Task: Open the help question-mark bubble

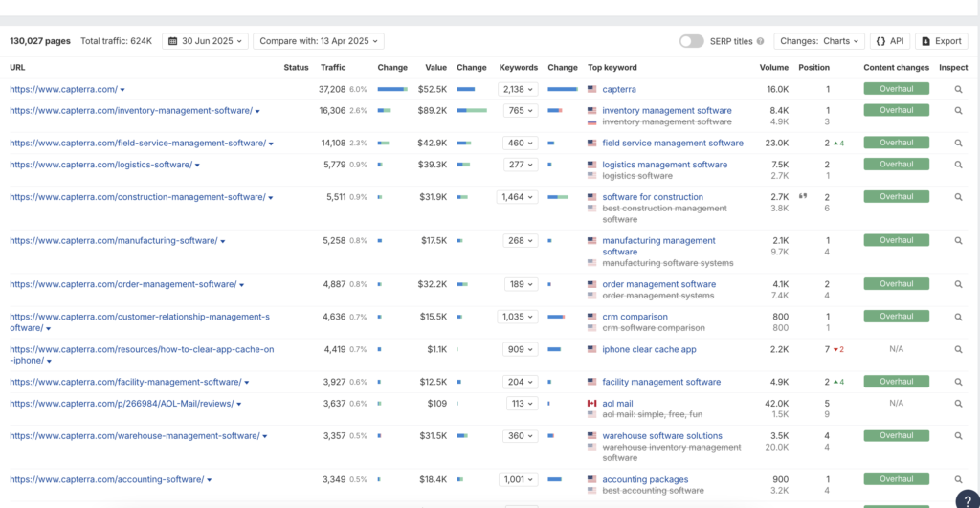Action: pos(968,500)
